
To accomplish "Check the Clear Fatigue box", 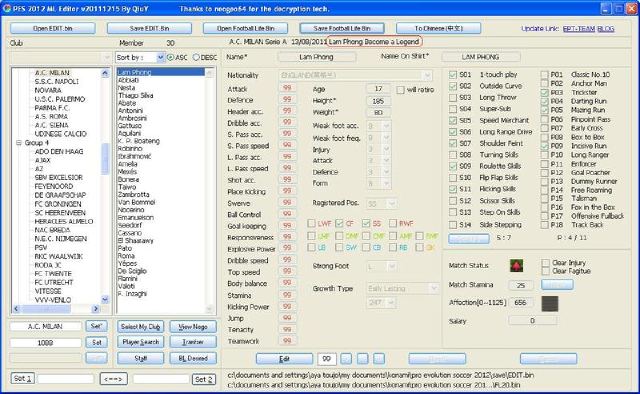I will [x=545, y=271].
